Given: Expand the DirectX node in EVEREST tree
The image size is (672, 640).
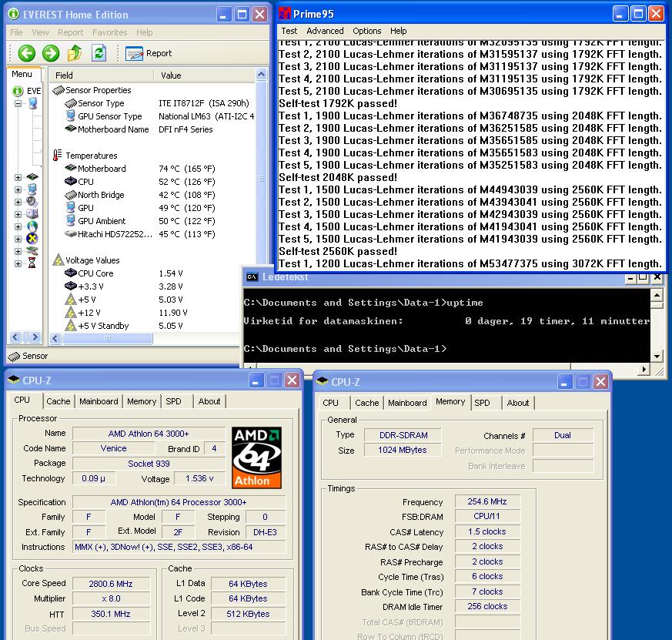Looking at the screenshot, I should coord(18,239).
